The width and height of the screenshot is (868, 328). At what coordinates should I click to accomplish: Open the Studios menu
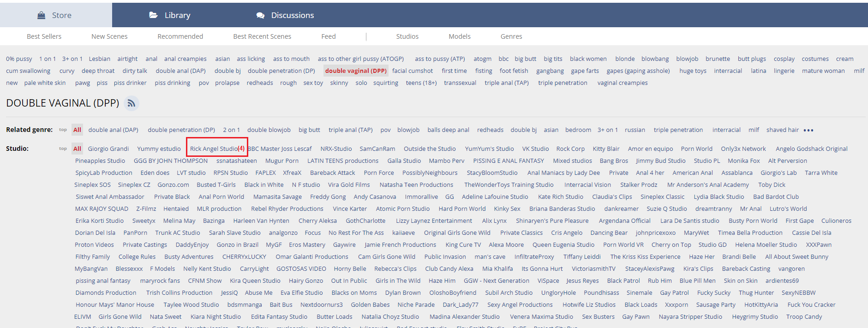click(407, 36)
